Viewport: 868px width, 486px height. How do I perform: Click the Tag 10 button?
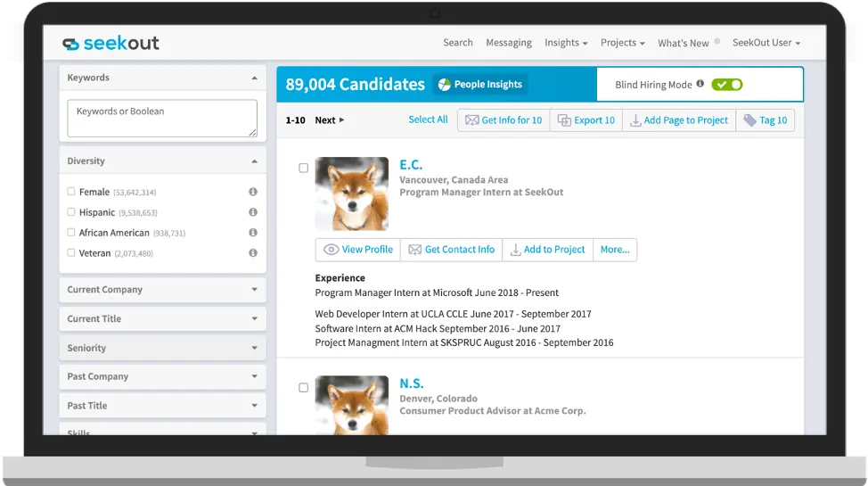pos(765,120)
